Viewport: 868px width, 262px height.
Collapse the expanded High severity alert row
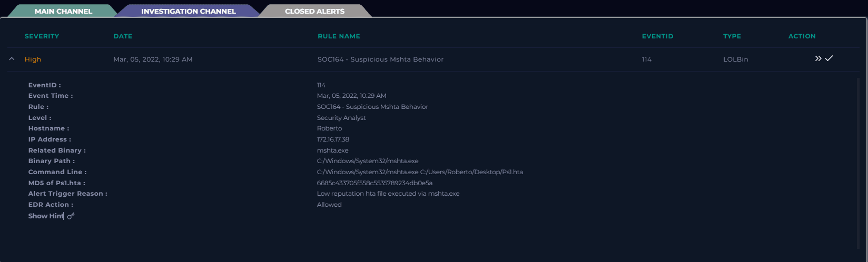12,59
